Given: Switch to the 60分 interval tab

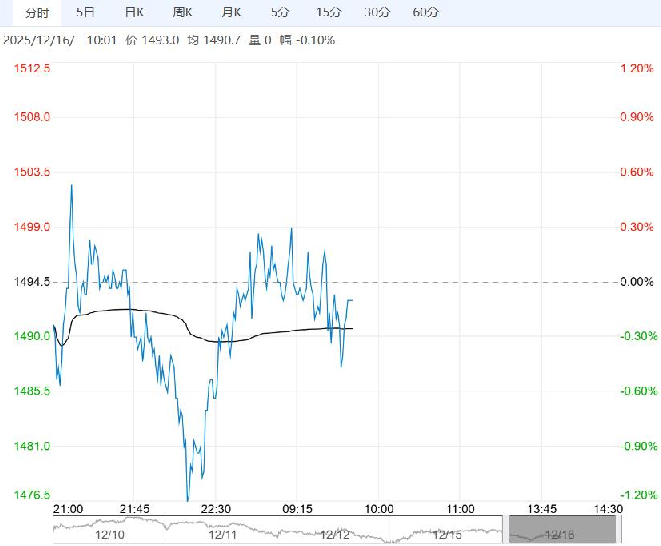Looking at the screenshot, I should (x=425, y=13).
